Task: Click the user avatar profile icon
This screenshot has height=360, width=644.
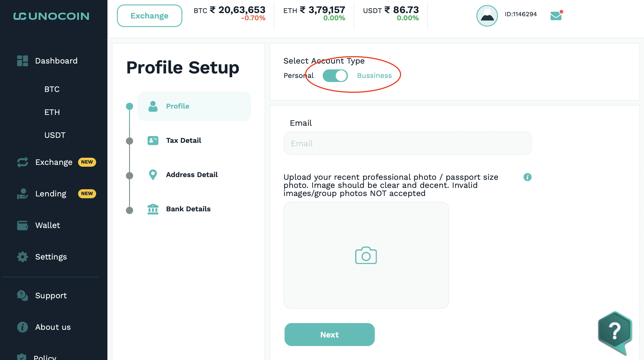Action: tap(487, 16)
